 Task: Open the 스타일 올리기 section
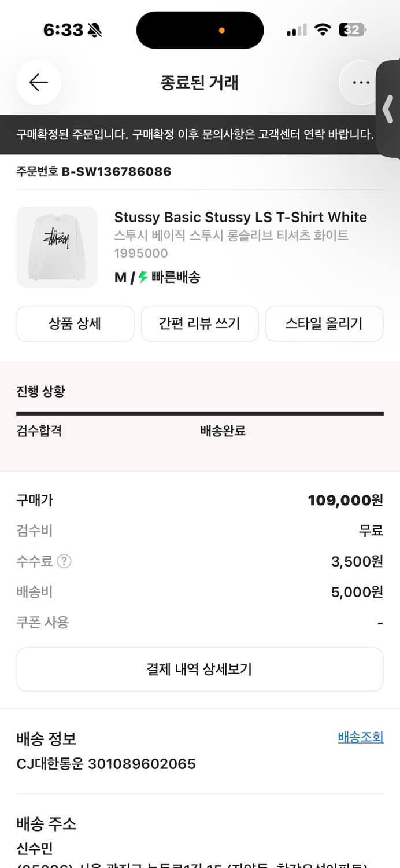tap(324, 323)
